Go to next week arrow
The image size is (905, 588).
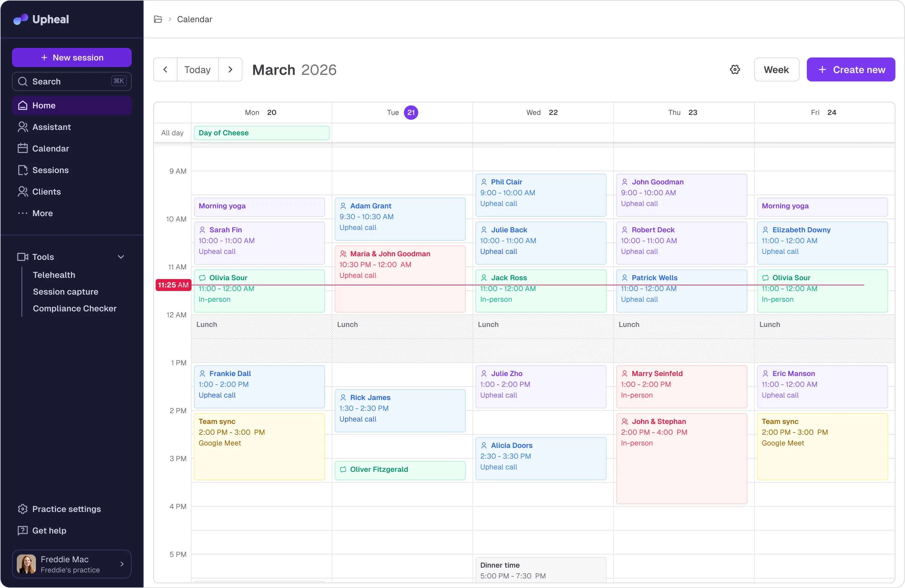(x=230, y=69)
